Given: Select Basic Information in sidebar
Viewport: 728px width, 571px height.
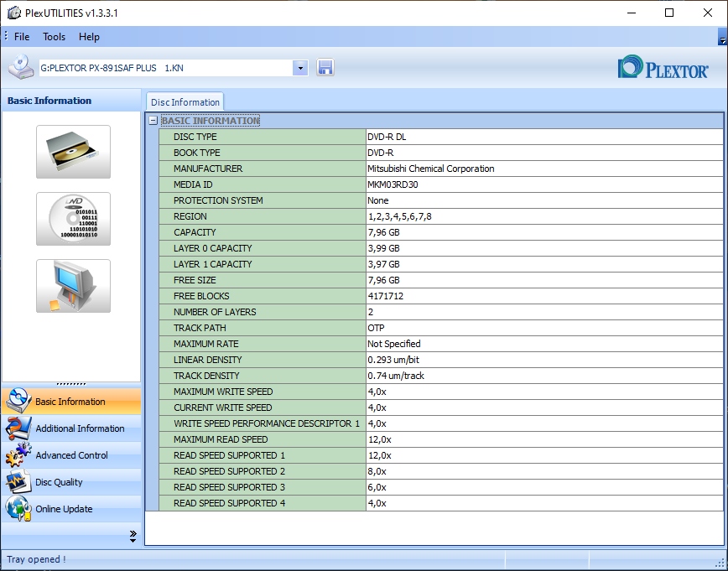Looking at the screenshot, I should point(70,402).
